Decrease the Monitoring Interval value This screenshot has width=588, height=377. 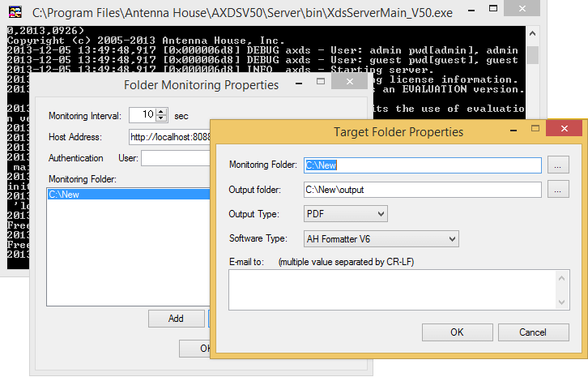[x=161, y=118]
